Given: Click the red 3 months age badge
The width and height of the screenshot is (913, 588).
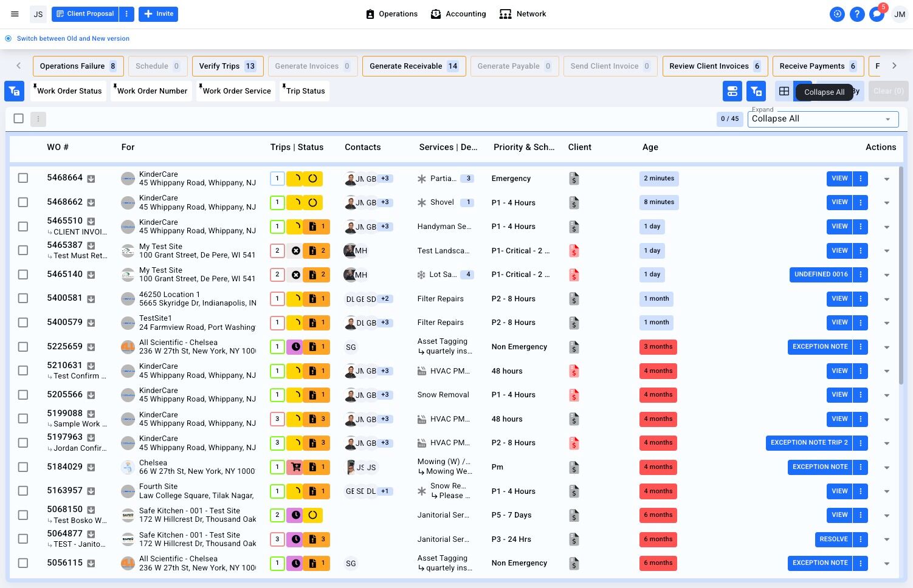Looking at the screenshot, I should tap(658, 347).
